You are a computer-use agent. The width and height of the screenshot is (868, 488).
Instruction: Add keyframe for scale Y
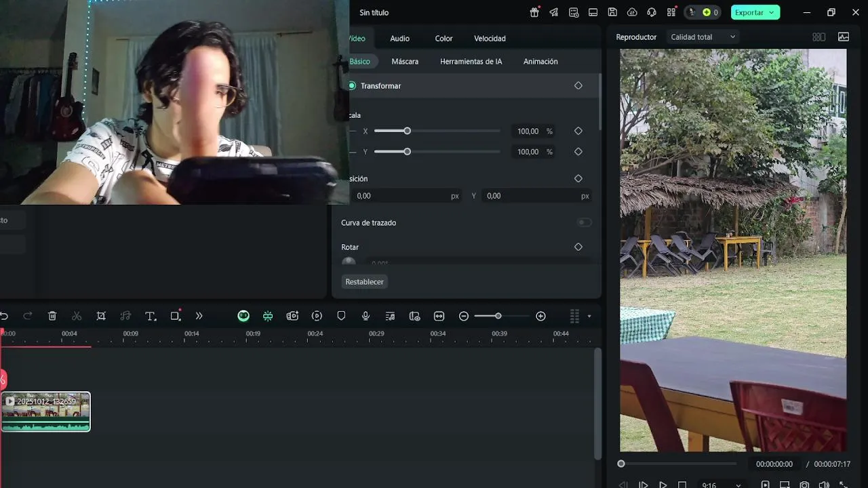578,152
